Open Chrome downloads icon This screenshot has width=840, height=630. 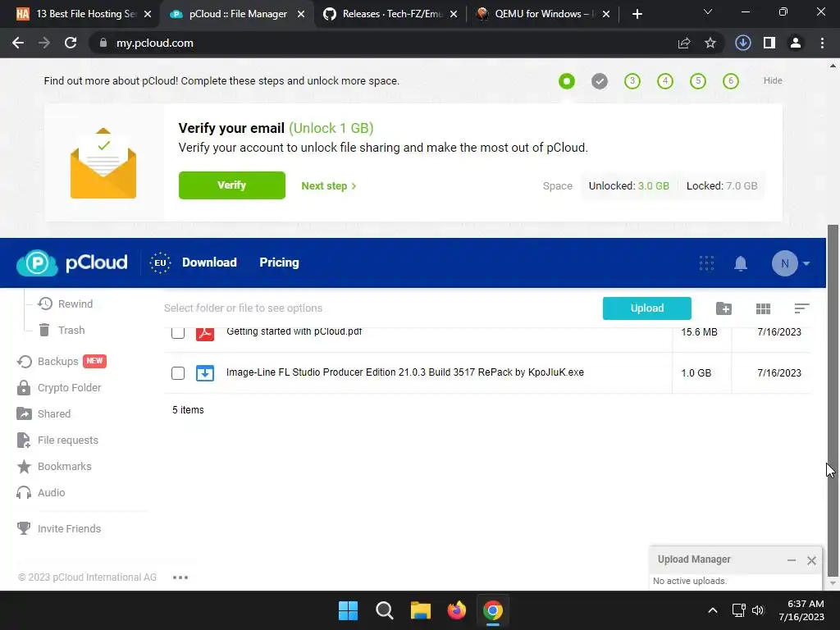coord(743,43)
